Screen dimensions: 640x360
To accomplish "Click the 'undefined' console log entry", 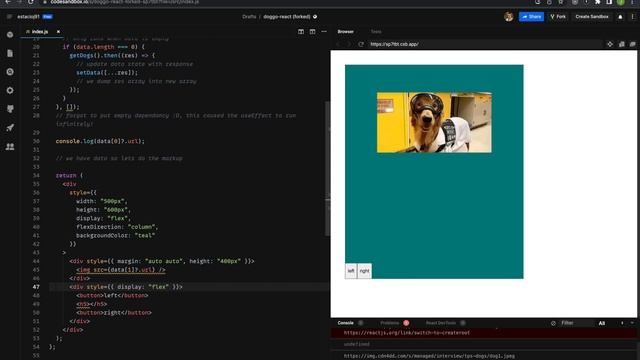I will (356, 344).
